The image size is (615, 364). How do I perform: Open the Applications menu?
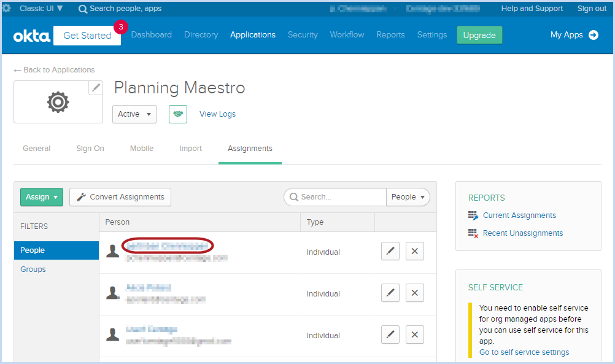(x=253, y=34)
